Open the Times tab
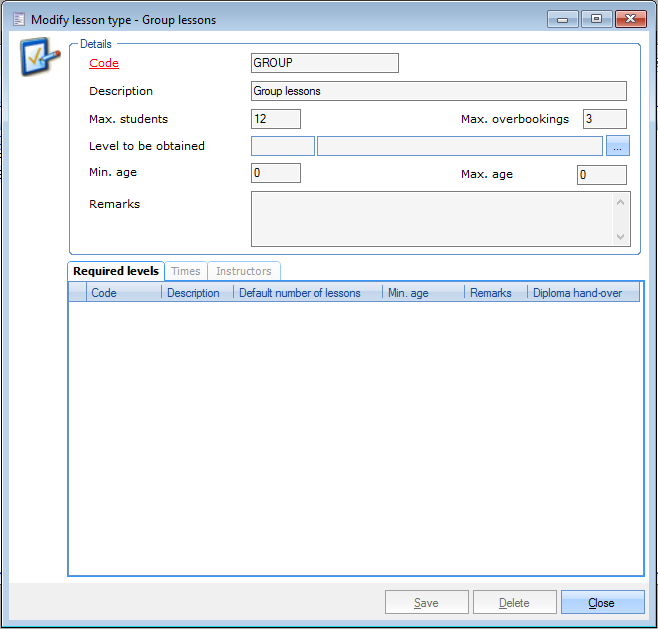The width and height of the screenshot is (658, 629). click(x=186, y=271)
